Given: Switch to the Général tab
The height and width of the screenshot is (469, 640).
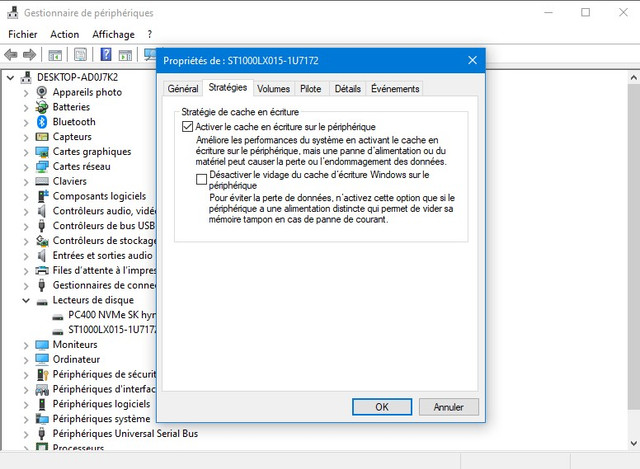Looking at the screenshot, I should click(x=183, y=89).
